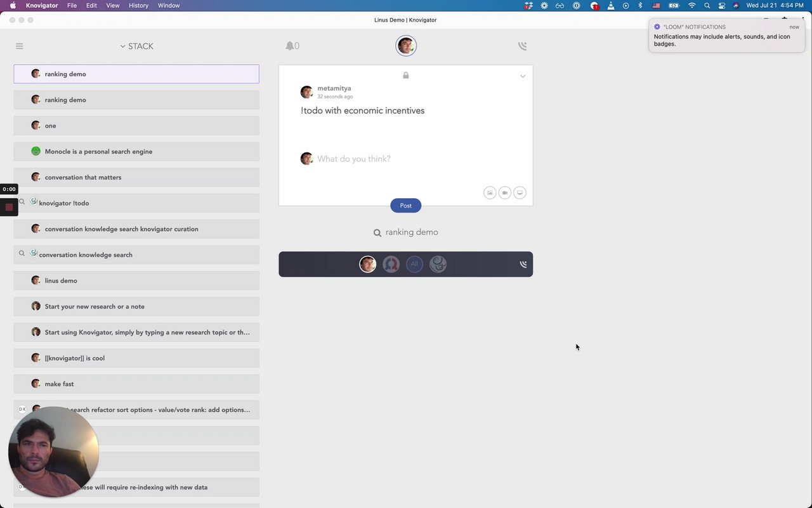Open the Bluetooth menu bar icon
Image resolution: width=812 pixels, height=508 pixels.
(640, 5)
